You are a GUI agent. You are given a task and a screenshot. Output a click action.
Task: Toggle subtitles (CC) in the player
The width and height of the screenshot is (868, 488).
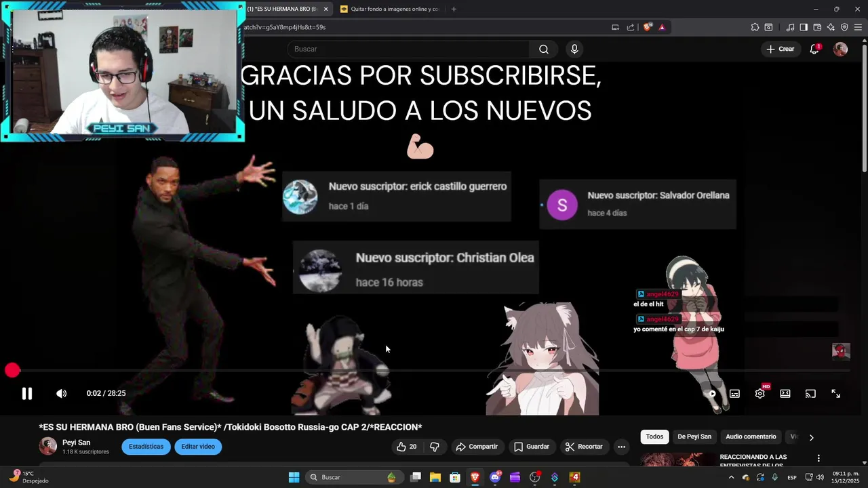click(x=734, y=393)
